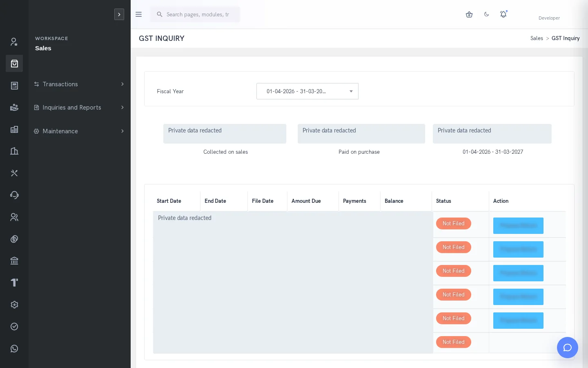
Task: Click the blue action button in first row
Action: 518,226
